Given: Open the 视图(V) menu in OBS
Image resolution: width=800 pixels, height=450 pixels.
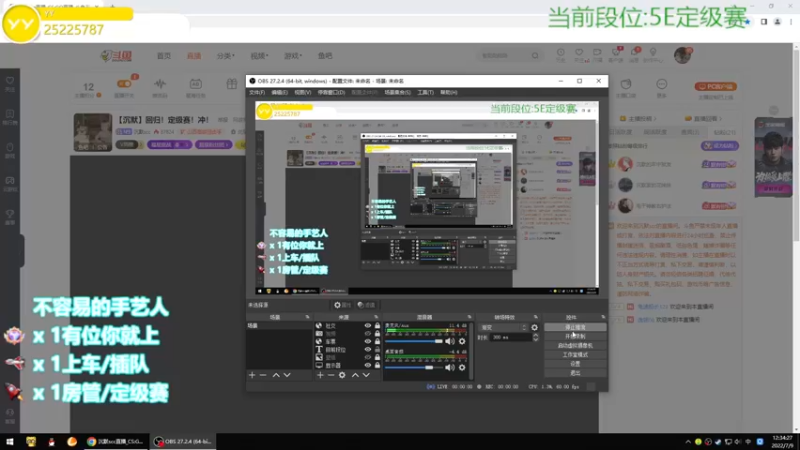Looking at the screenshot, I should (303, 92).
